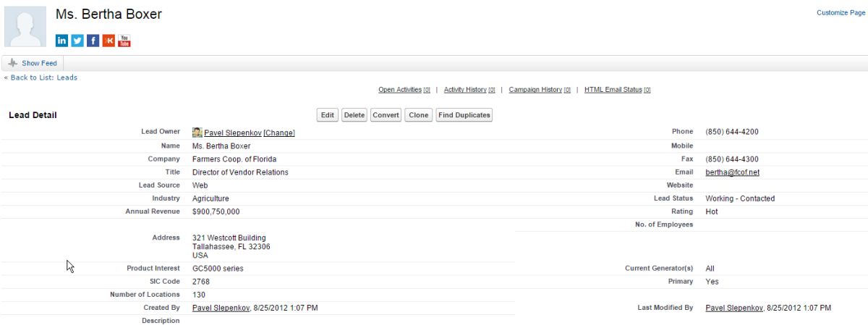Viewport: 868px width, 328px height.
Task: Click the Ms. Bertha Boxer page heading
Action: [x=109, y=14]
